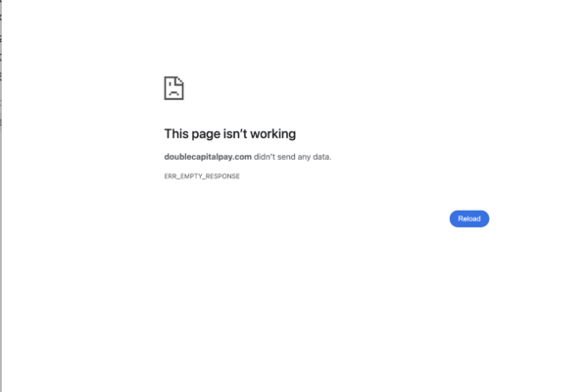The image size is (588, 392).
Task: Click the word 'didn't' in the message
Action: [x=265, y=157]
